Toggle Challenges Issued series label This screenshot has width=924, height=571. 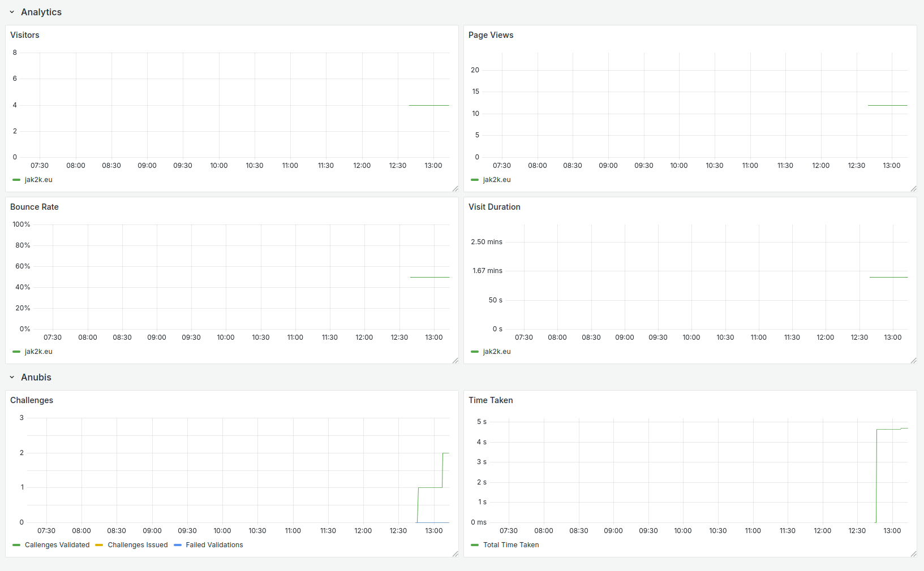click(137, 545)
